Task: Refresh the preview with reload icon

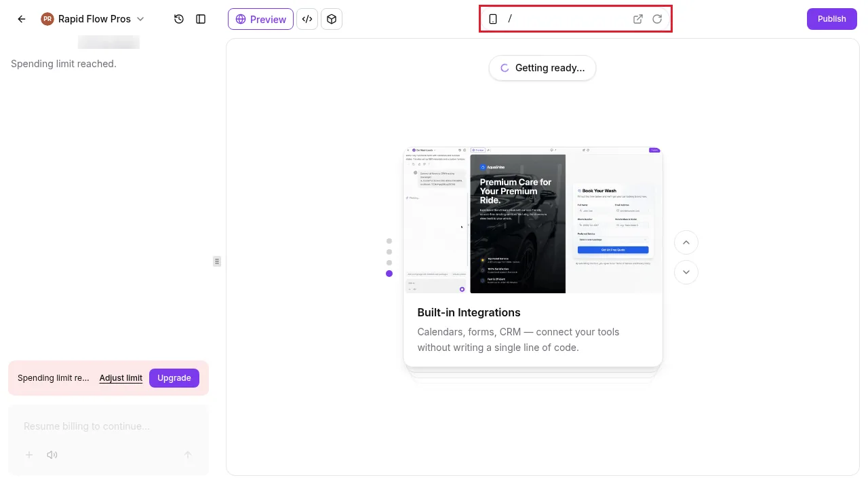Action: coord(657,19)
